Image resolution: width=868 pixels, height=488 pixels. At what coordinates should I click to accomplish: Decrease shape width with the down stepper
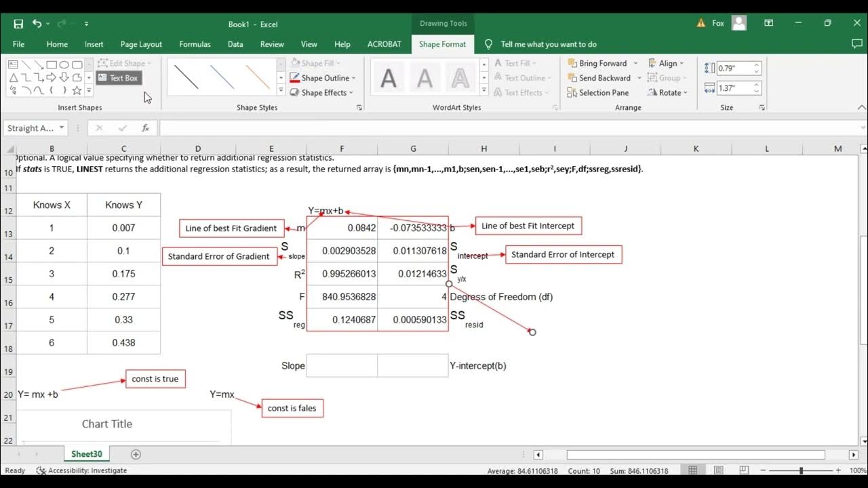(757, 91)
